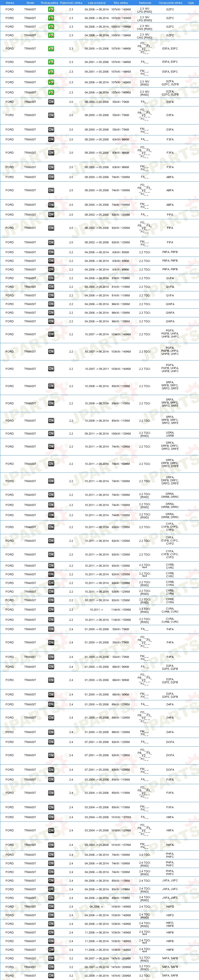Select the 'USRA, USRB' engine code cell
The image size is (199, 980).
(170, 434)
